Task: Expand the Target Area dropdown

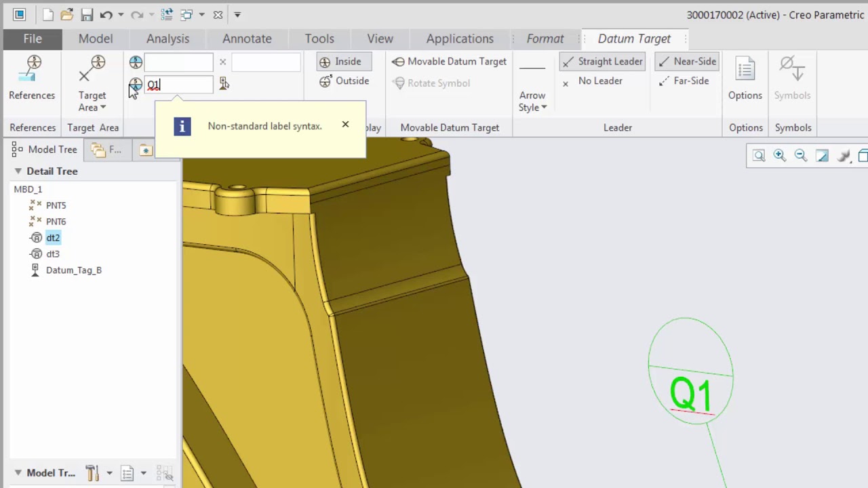Action: 92,101
